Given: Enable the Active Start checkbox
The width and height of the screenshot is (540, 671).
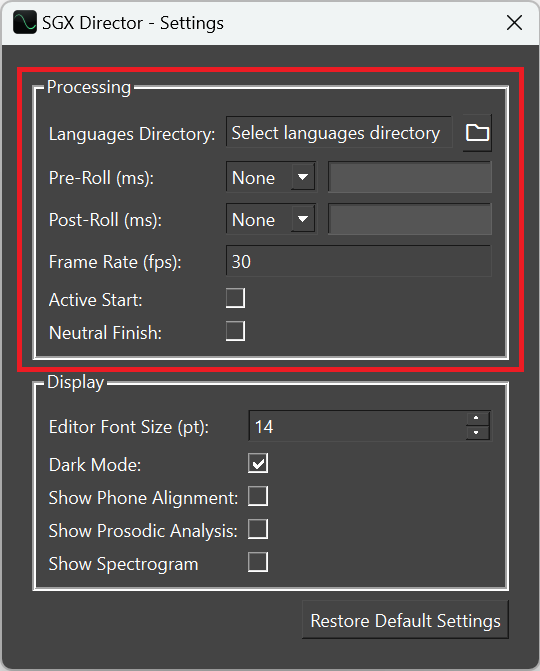Looking at the screenshot, I should click(235, 298).
